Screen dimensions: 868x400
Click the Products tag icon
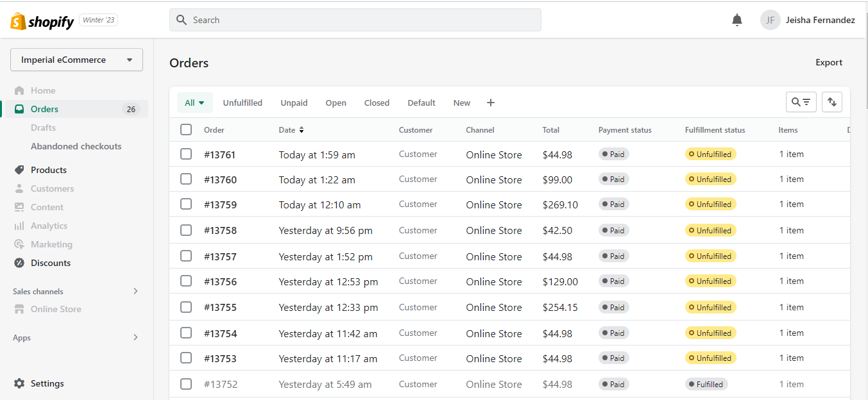pyautogui.click(x=19, y=170)
